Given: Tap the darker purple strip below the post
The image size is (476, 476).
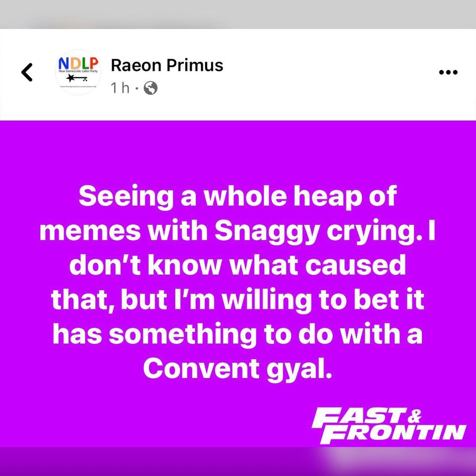Looking at the screenshot, I should [238, 461].
